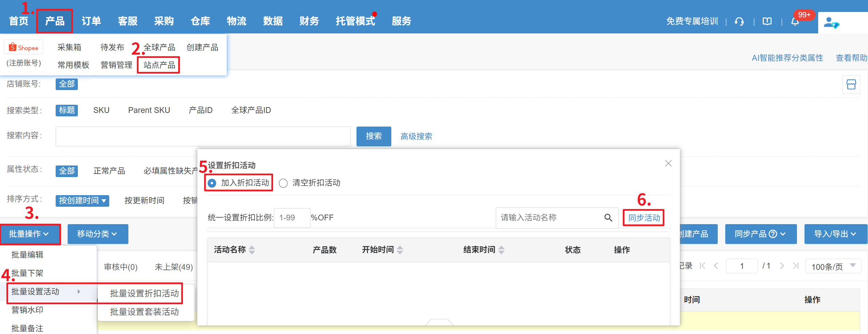Open the 订单 menu in top navigation
The width and height of the screenshot is (868, 334).
pos(91,21)
